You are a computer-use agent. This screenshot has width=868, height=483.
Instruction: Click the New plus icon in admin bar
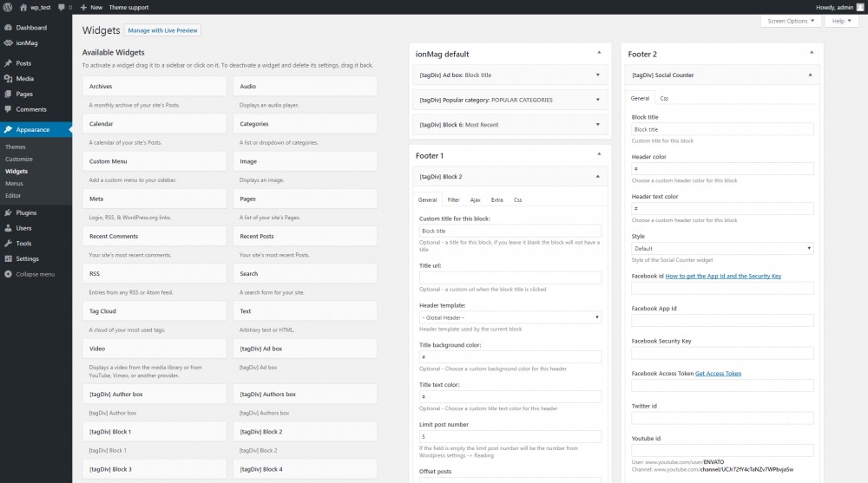coord(83,7)
